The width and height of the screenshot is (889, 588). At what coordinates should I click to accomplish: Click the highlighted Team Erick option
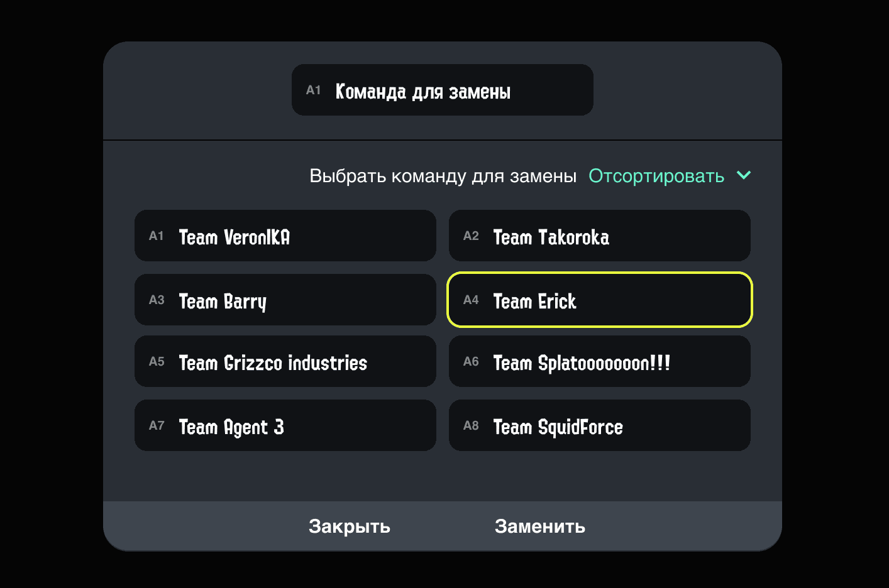click(600, 300)
